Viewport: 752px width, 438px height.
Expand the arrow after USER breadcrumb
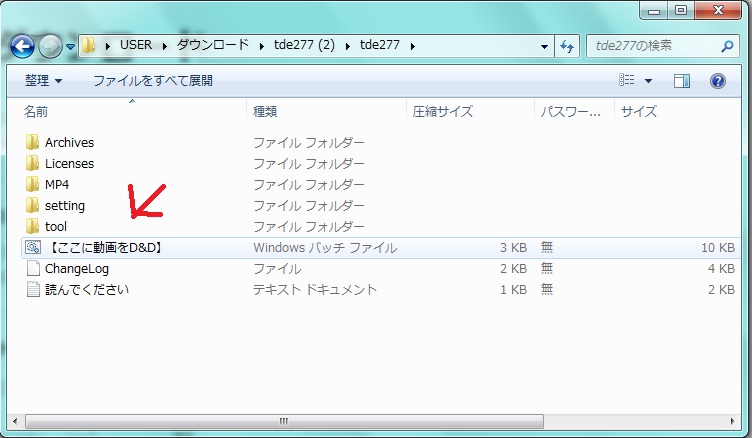tap(164, 46)
